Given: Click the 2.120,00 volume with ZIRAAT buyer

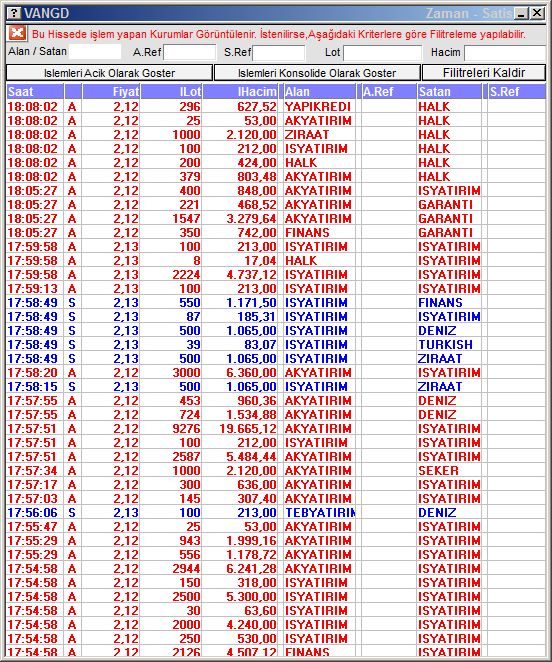Looking at the screenshot, I should click(x=240, y=135).
